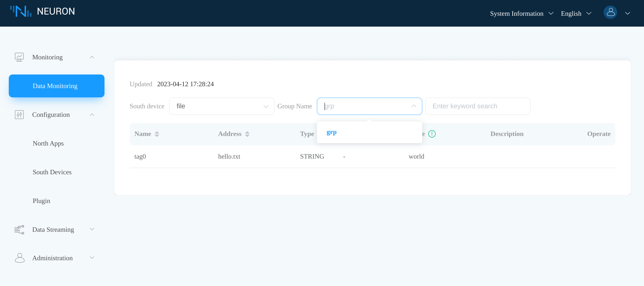Open the Plugin page from the sidebar
The image size is (644, 286).
[x=41, y=201]
